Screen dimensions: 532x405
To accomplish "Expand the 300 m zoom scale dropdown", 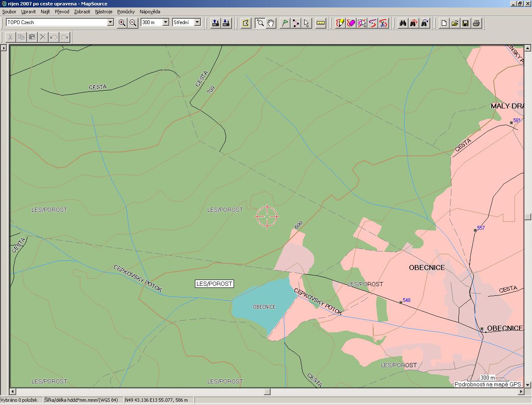I will click(165, 22).
